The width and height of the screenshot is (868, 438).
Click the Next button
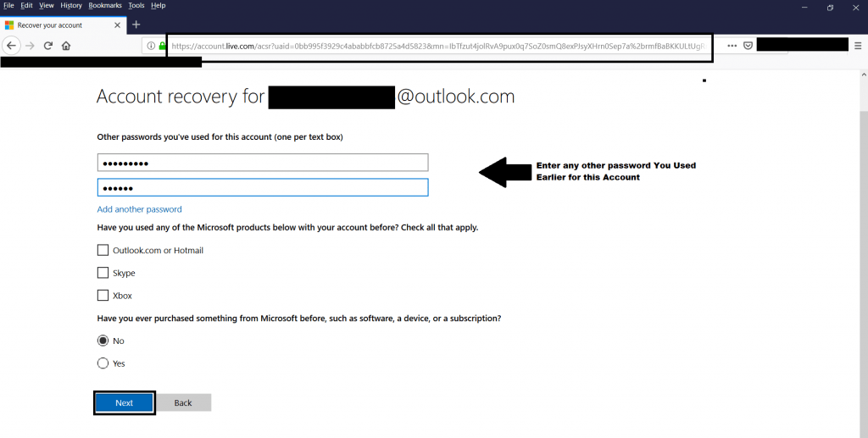click(124, 402)
